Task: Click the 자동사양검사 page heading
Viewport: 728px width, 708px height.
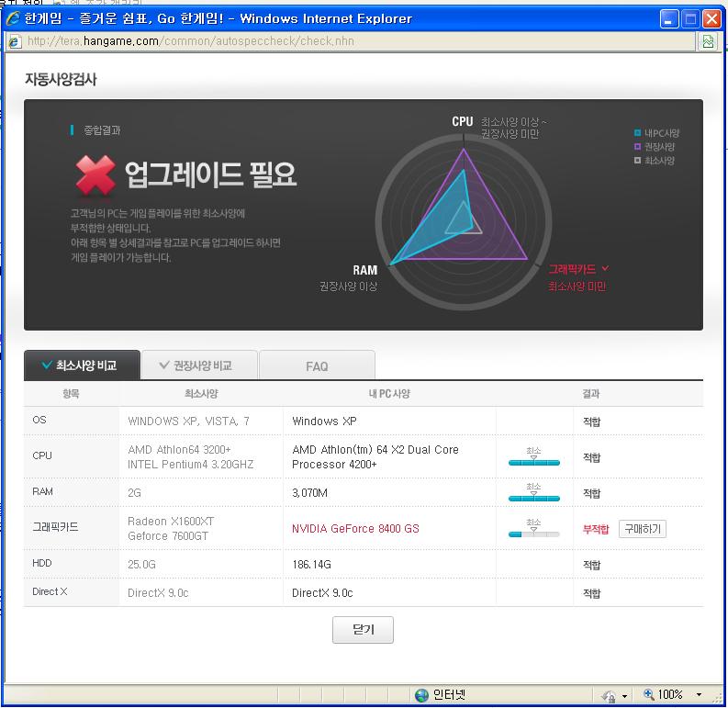Action: tap(61, 80)
